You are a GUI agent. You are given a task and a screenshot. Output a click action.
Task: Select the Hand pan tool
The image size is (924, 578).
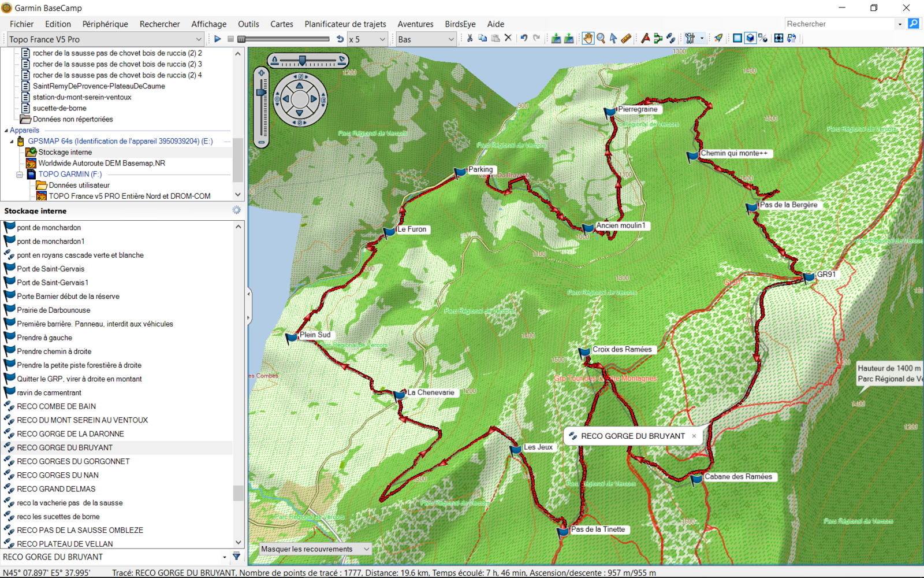588,38
